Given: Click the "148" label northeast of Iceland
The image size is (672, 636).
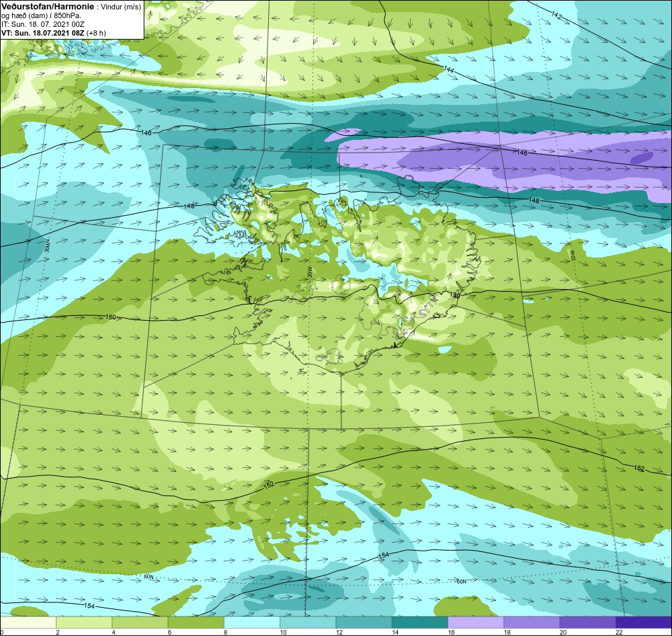Looking at the screenshot, I should (534, 200).
